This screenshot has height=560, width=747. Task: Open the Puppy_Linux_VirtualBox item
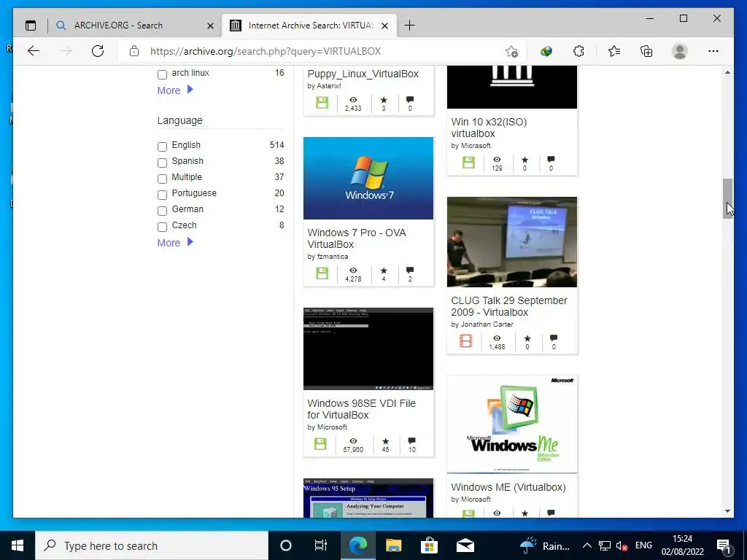(363, 74)
